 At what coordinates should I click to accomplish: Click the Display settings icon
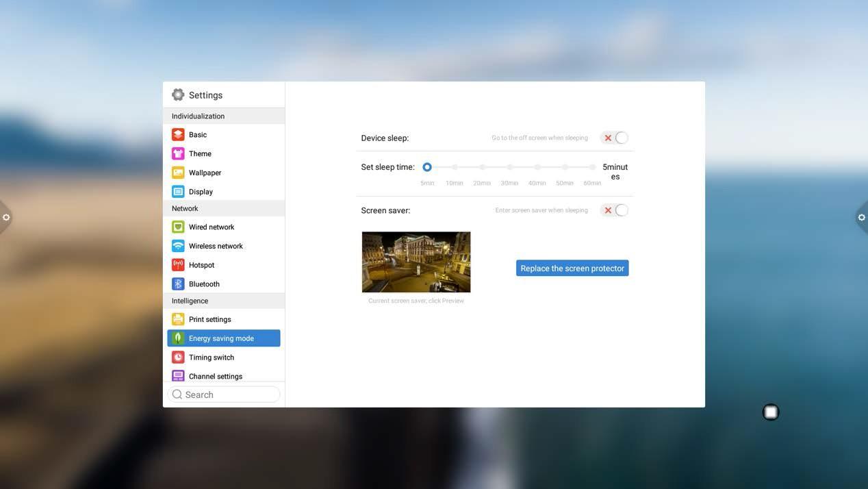(x=178, y=192)
